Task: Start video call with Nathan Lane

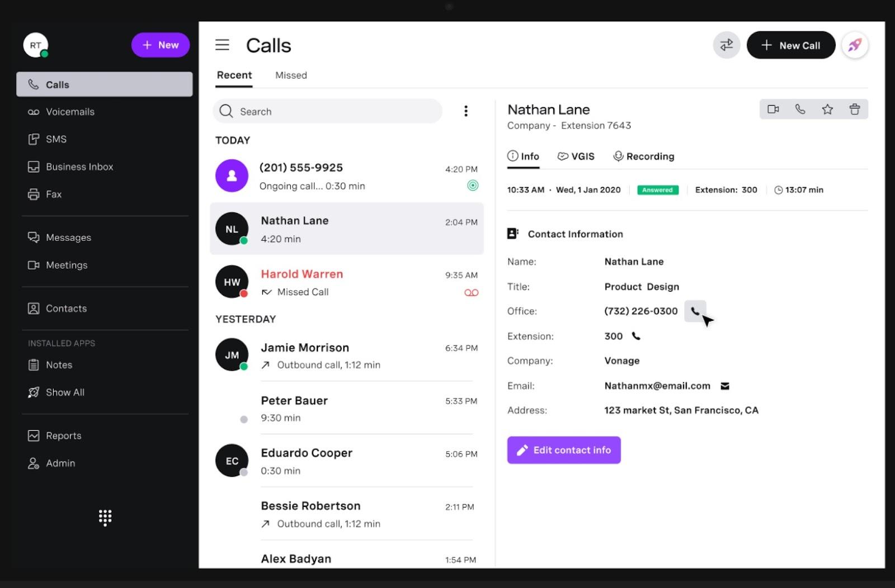Action: pyautogui.click(x=773, y=110)
